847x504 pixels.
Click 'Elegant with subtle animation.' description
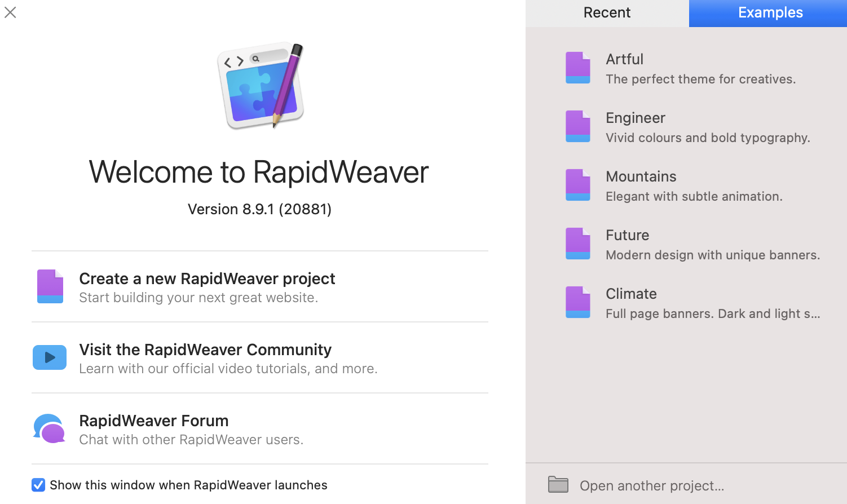click(694, 196)
